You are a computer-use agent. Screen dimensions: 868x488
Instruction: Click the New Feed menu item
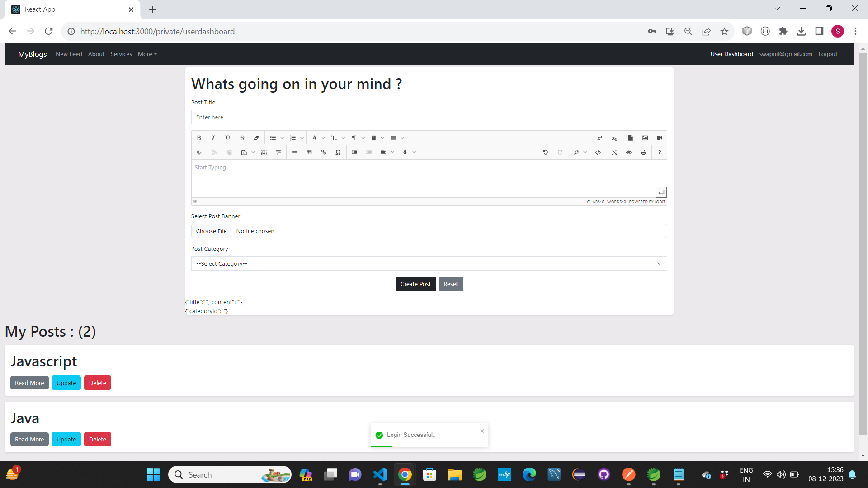pyautogui.click(x=69, y=54)
